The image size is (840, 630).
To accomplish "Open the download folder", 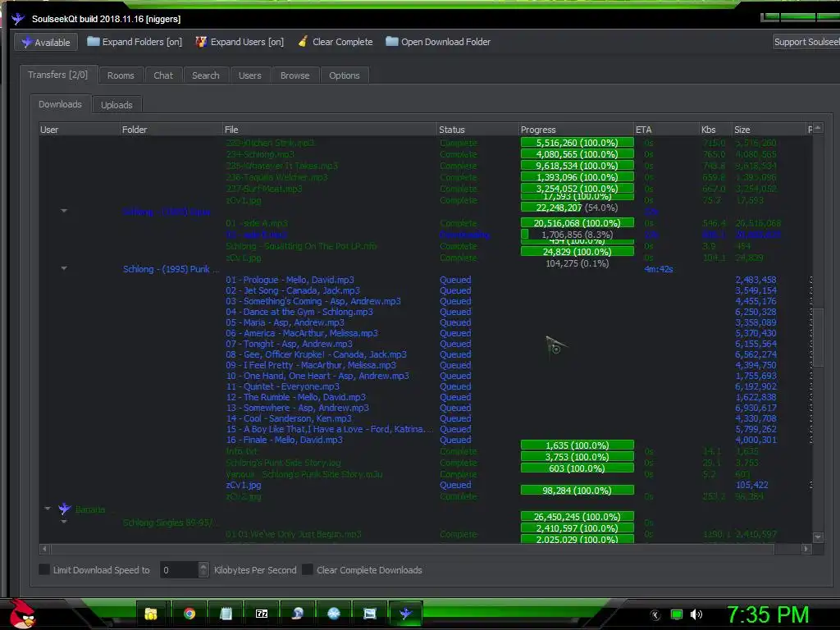I will pyautogui.click(x=438, y=42).
